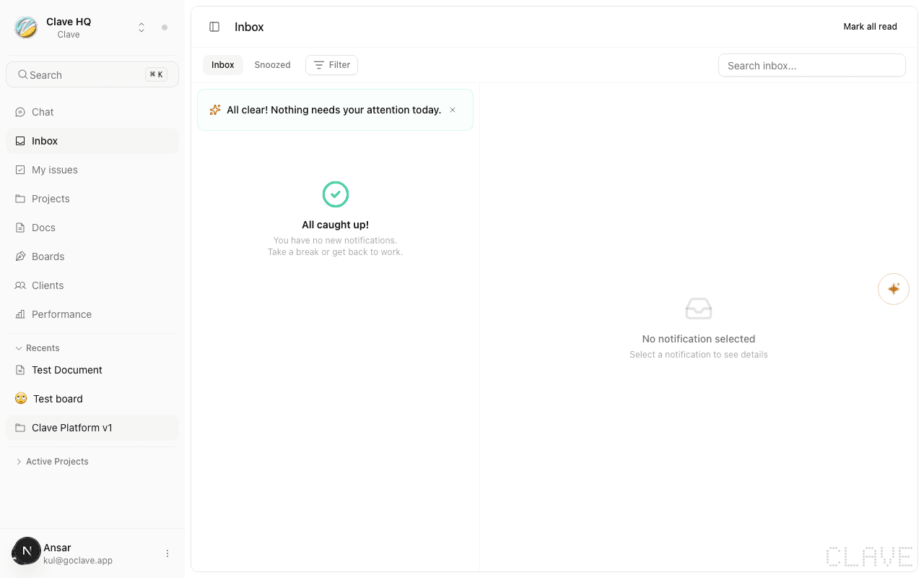Open the Clients section

coord(48,285)
